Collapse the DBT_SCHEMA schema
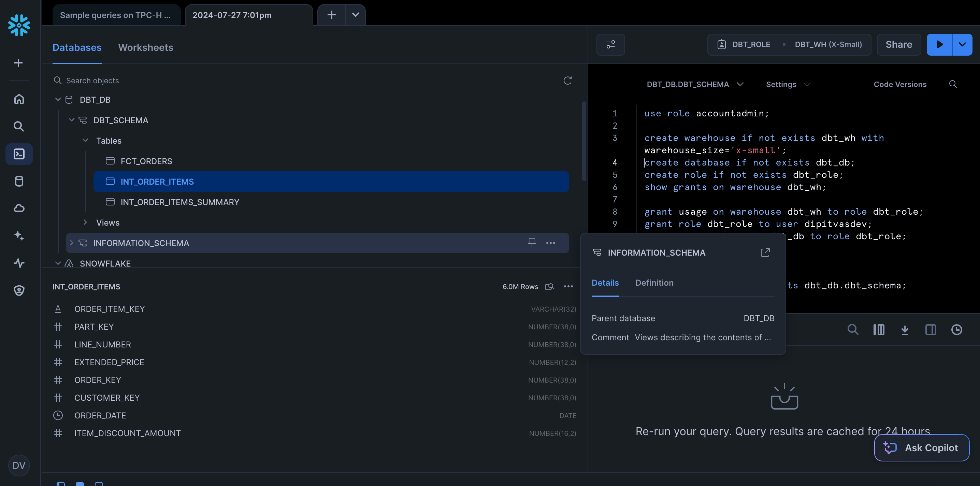The height and width of the screenshot is (486, 980). (x=72, y=120)
